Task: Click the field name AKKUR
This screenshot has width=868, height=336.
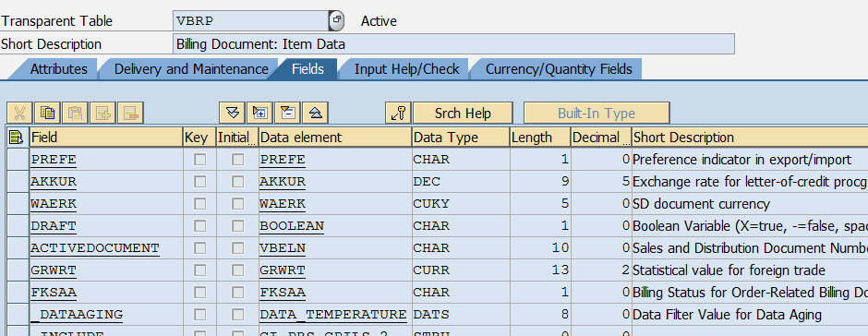Action: 54,182
